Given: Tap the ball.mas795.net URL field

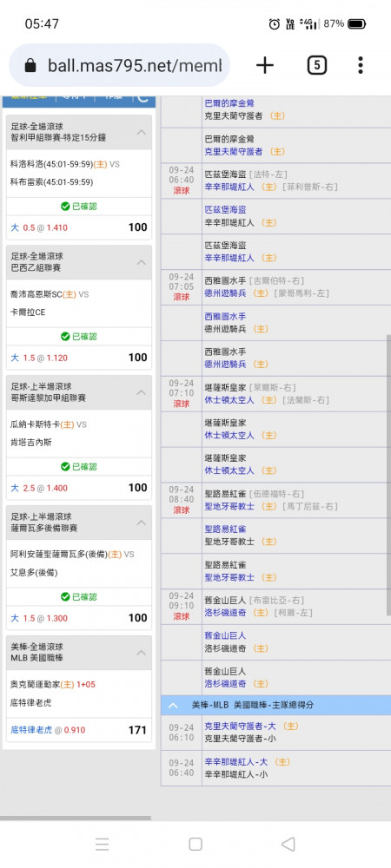Looking at the screenshot, I should (119, 66).
